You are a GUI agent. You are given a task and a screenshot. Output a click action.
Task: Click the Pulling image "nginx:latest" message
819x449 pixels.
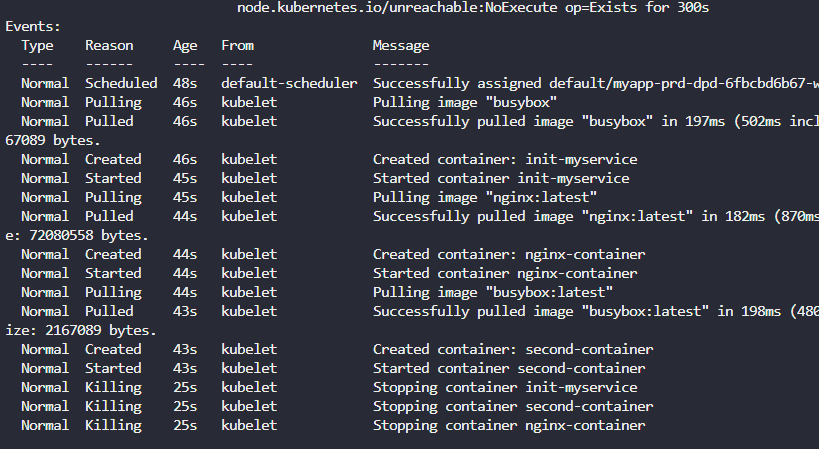485,197
